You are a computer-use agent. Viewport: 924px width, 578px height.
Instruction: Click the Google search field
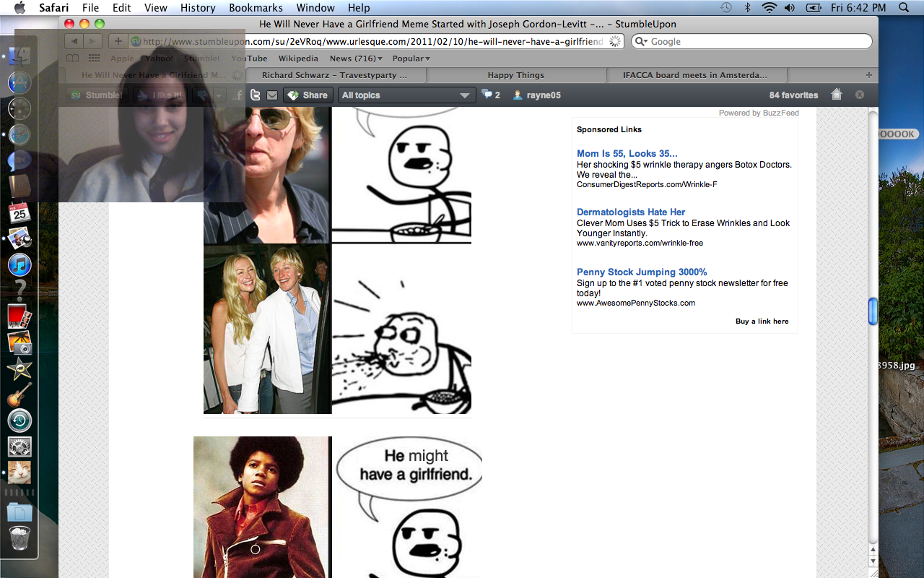click(x=757, y=41)
